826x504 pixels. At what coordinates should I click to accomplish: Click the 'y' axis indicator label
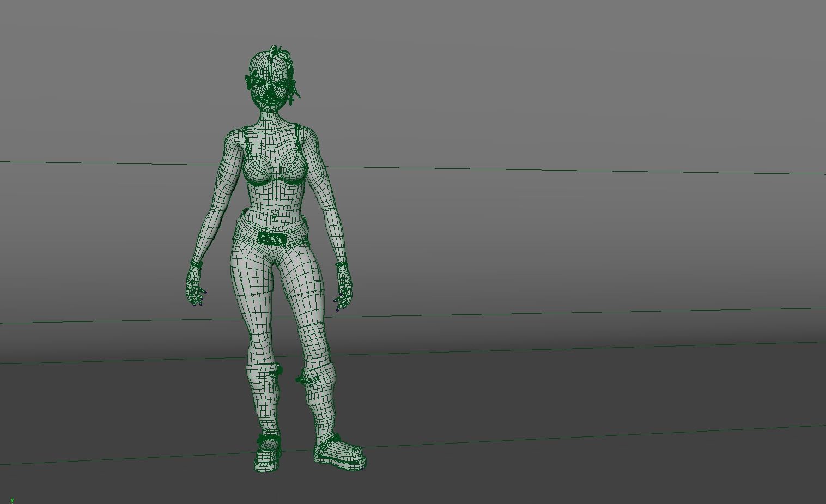tap(12, 499)
